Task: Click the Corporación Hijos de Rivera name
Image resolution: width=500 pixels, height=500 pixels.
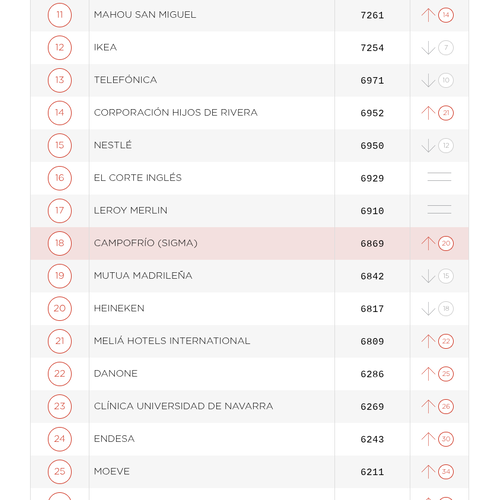Action: [176, 112]
